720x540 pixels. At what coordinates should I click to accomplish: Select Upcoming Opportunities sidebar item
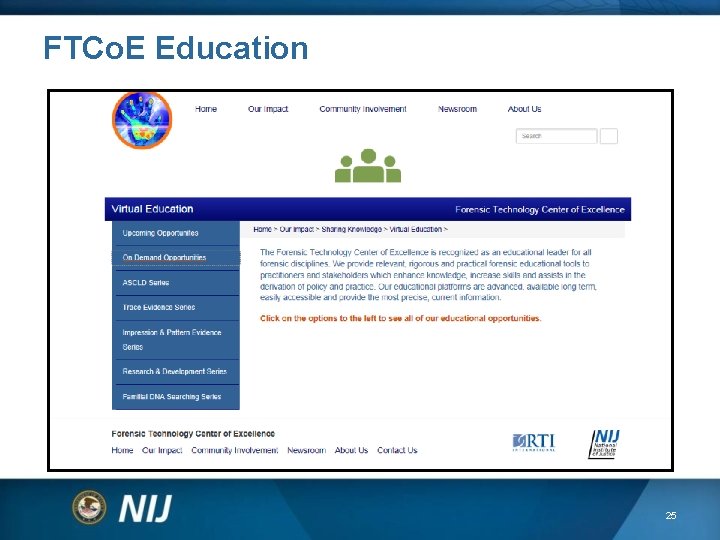(176, 233)
